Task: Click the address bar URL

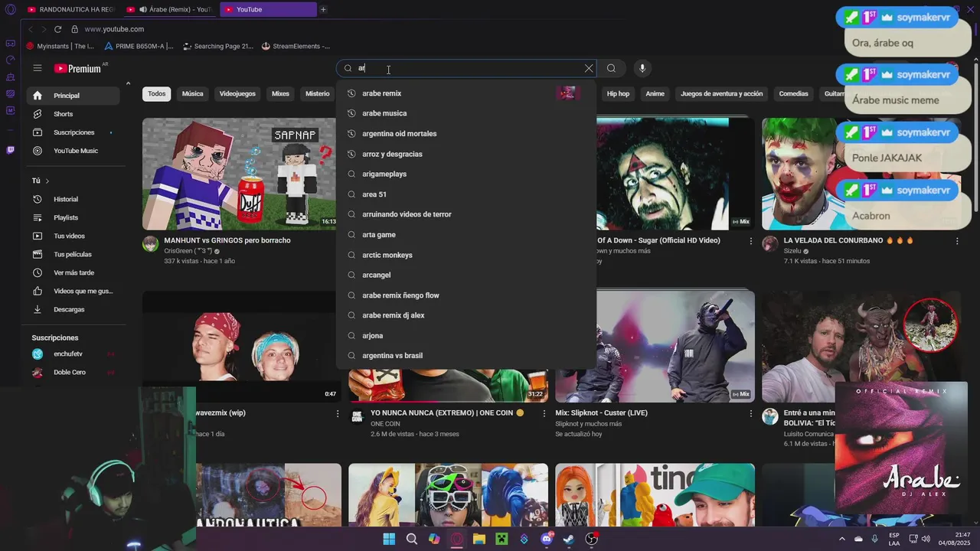Action: click(x=114, y=29)
